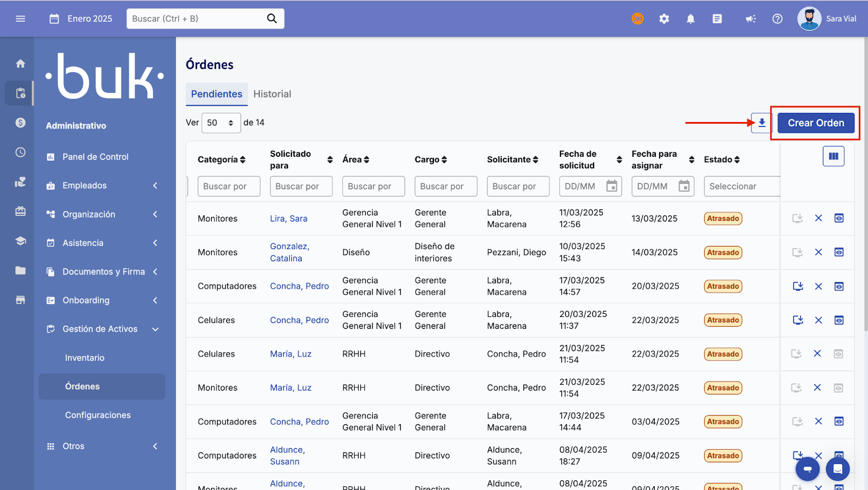Open the settings gear in top bar
Screen dimensions: 868x490
point(664,19)
